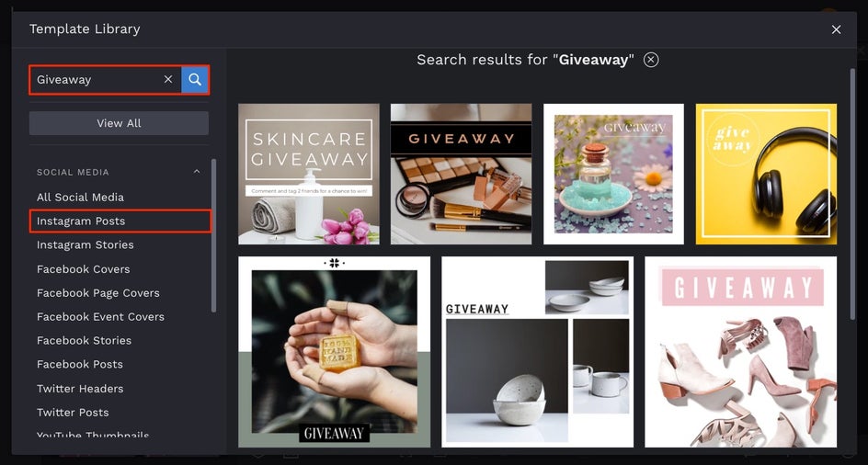Remove the Giveaway search results filter
The width and height of the screenshot is (868, 465).
pos(651,59)
